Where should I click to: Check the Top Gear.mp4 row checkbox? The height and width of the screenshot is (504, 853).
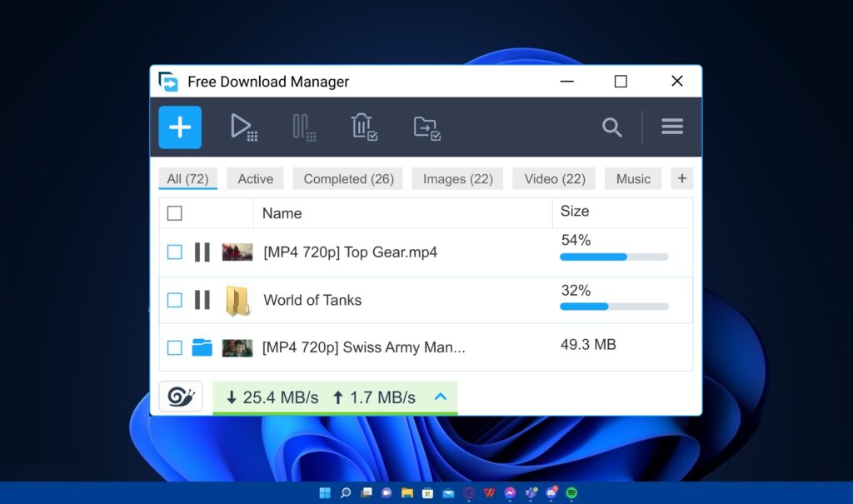pyautogui.click(x=175, y=252)
